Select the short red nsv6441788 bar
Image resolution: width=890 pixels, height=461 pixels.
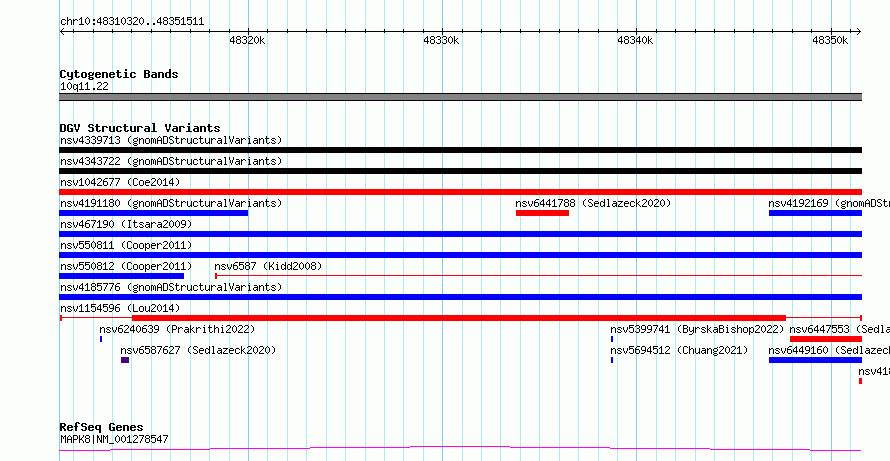(542, 213)
